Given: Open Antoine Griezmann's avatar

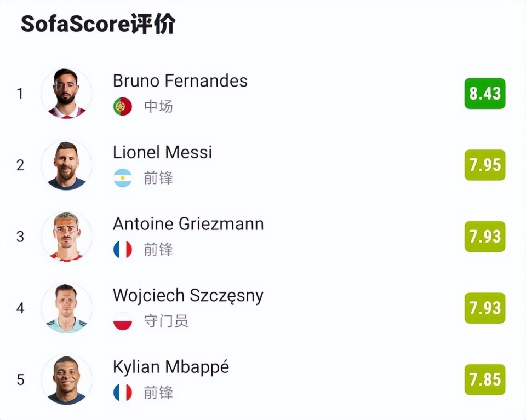Looking at the screenshot, I should click(x=66, y=237).
